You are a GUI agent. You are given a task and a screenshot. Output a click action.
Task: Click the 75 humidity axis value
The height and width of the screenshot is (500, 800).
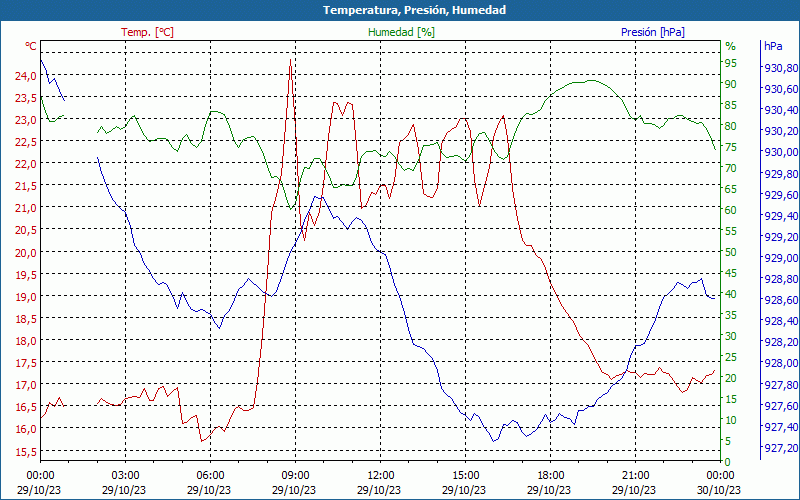(x=731, y=147)
